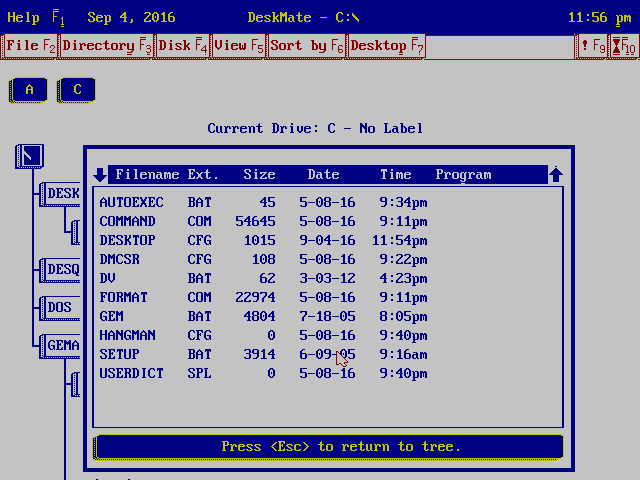Select DMCSR CFG file row
The image size is (640, 480).
(328, 260)
